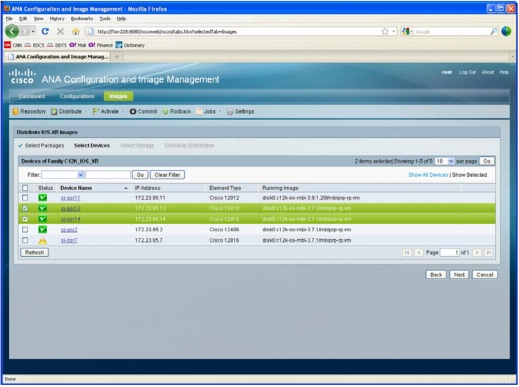The height and width of the screenshot is (387, 519).
Task: Open the Tools menu
Action: 105,19
